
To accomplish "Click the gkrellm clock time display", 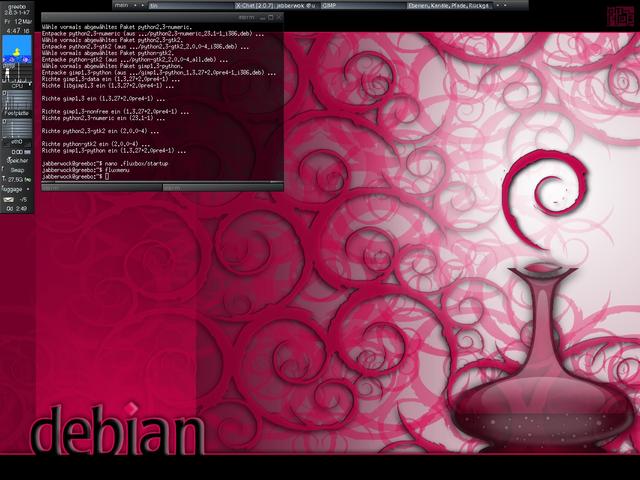I will click(x=16, y=31).
